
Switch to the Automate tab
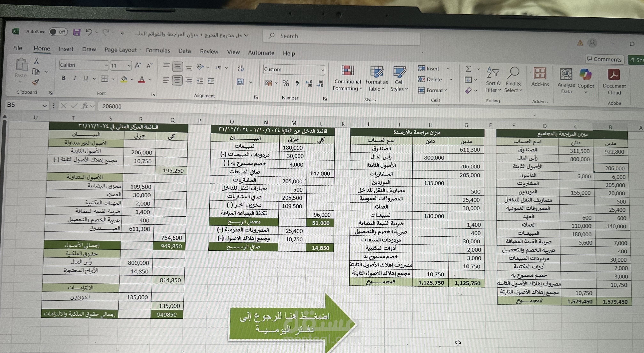[261, 53]
